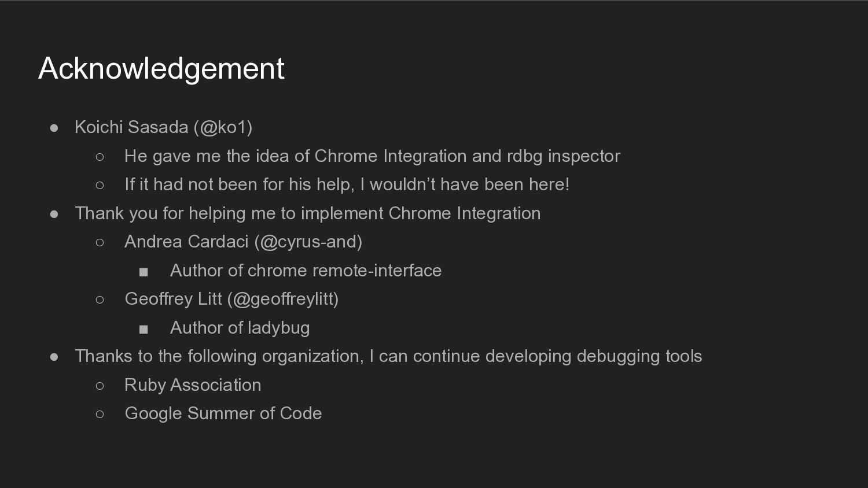The image size is (868, 488).
Task: Select the "If it had not been" sentence
Action: click(347, 184)
